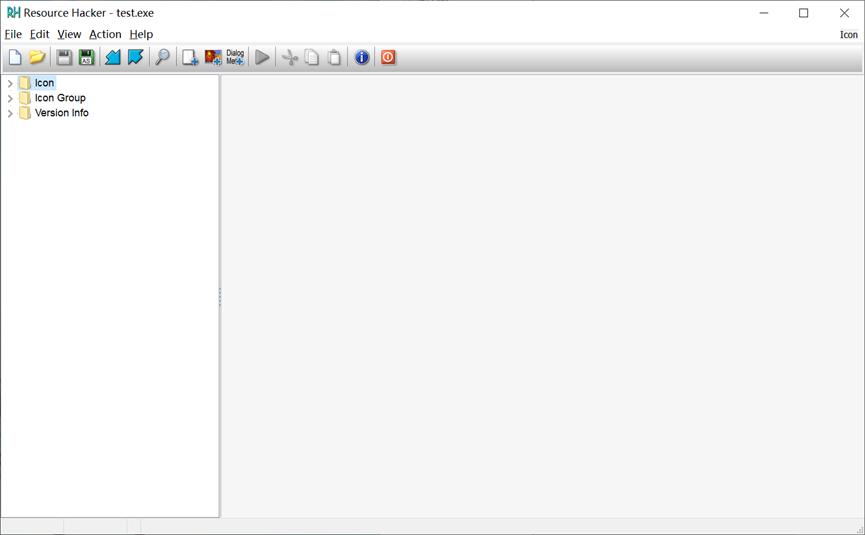Click the green Save As icon
The width and height of the screenshot is (865, 535).
87,57
